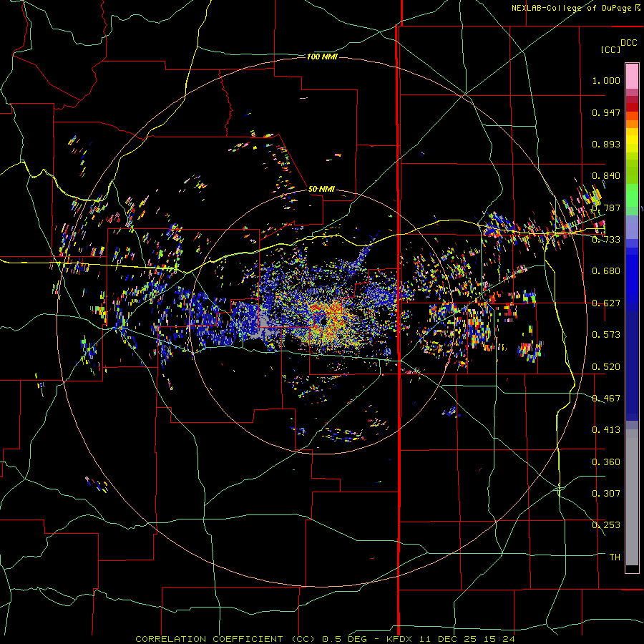This screenshot has width=644, height=644.
Task: Click the 50 NMI range ring label
Action: [321, 189]
